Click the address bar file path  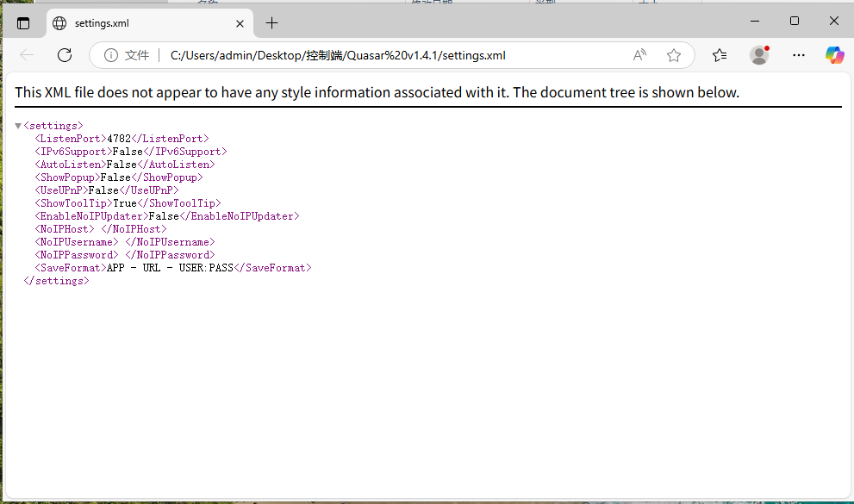pyautogui.click(x=338, y=55)
